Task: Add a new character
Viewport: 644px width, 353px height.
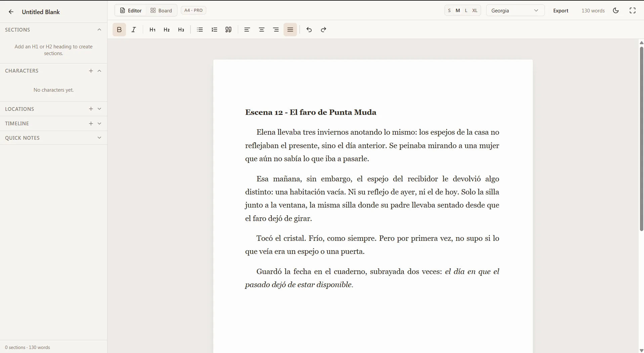Action: [x=91, y=71]
